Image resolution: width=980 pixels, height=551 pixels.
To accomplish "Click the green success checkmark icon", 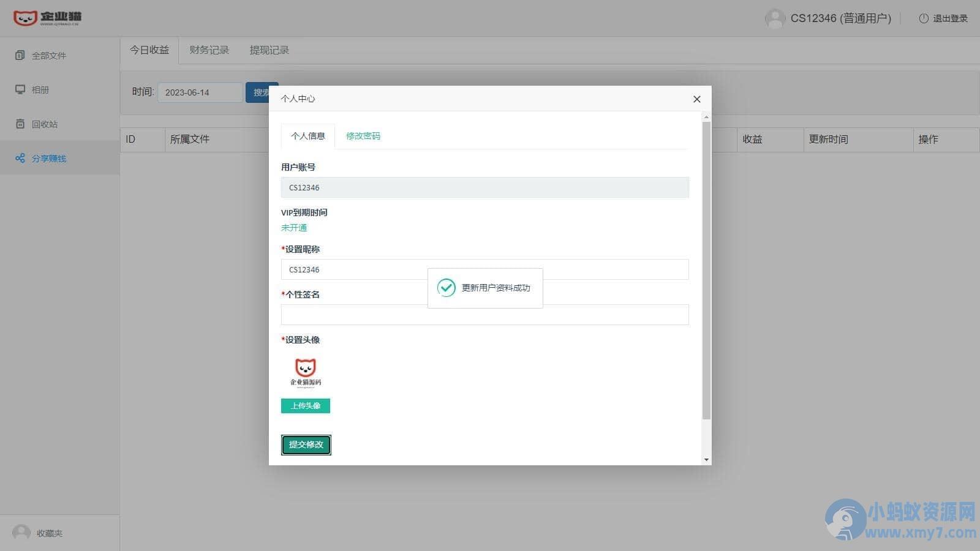I will (x=447, y=288).
